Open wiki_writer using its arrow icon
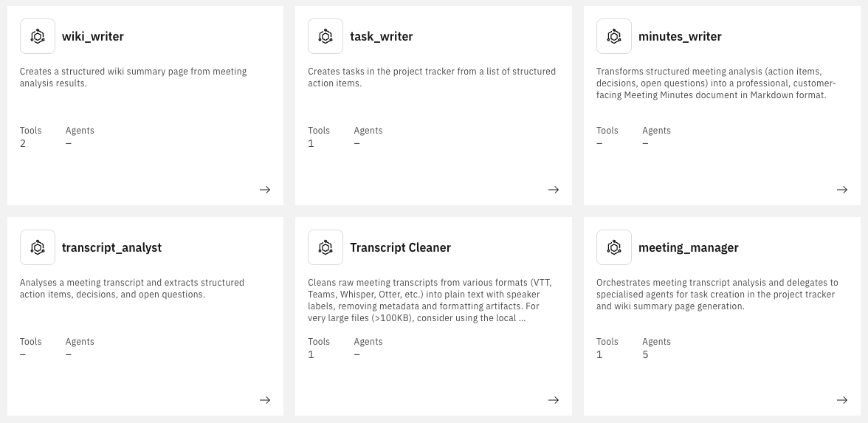The height and width of the screenshot is (423, 868). tap(265, 190)
